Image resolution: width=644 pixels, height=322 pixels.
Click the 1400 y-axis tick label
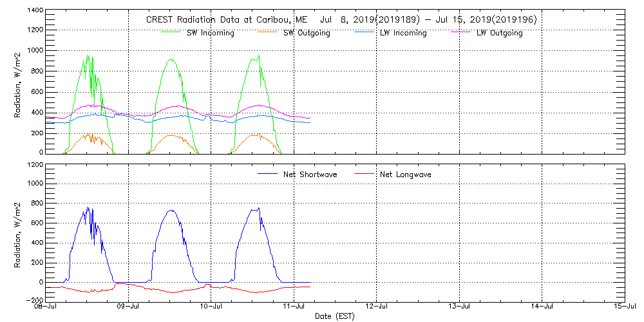[35, 11]
